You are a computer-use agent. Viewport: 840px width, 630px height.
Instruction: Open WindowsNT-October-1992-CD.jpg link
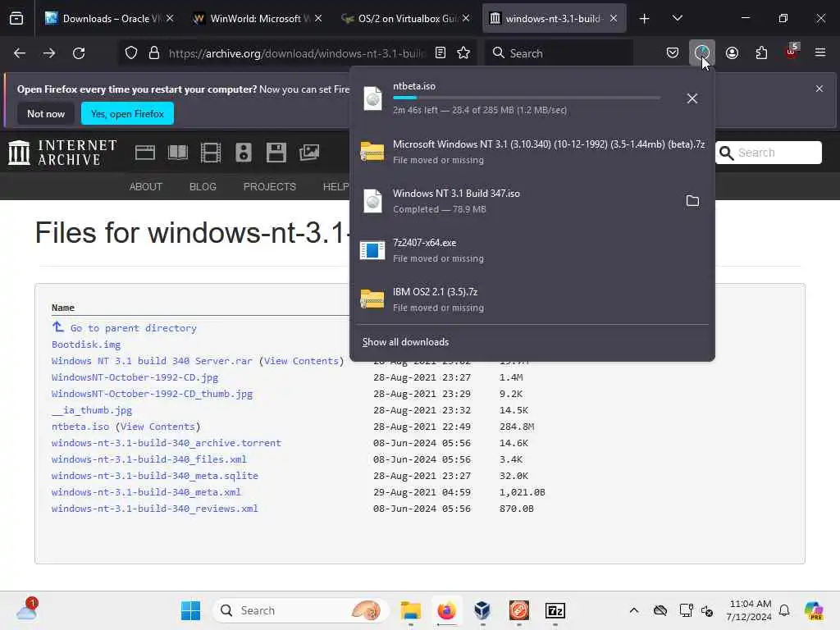point(135,377)
